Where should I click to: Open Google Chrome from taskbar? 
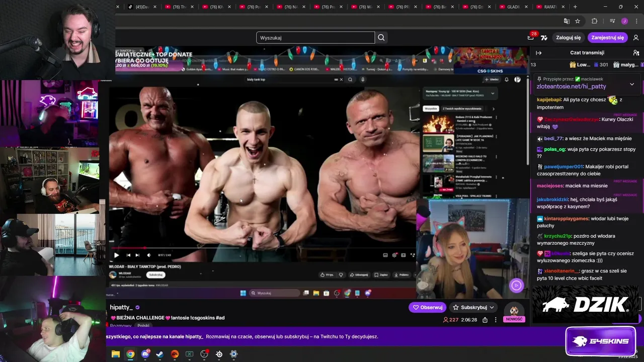click(130, 354)
